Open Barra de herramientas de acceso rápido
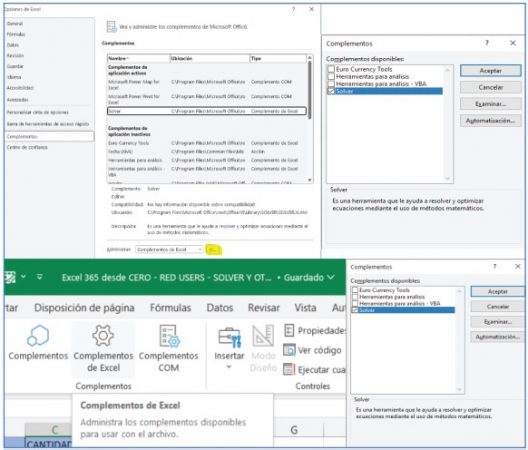Screen dimensions: 528x450 tap(48, 124)
